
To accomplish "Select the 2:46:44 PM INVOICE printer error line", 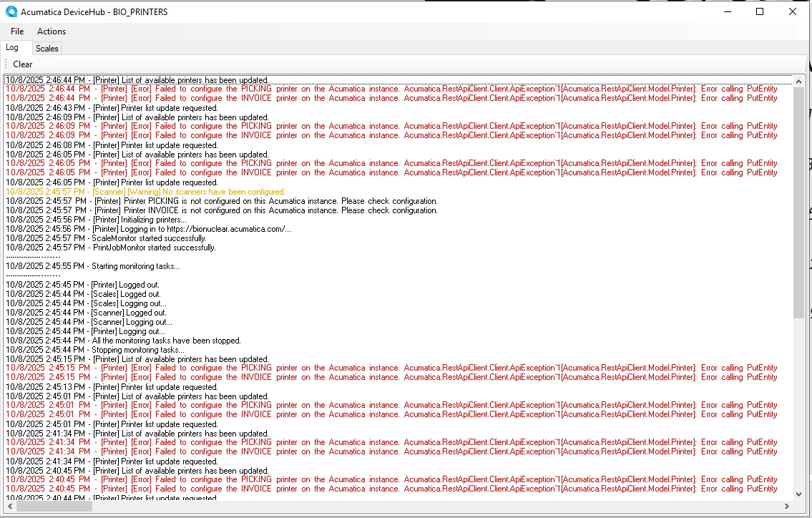I will point(391,99).
